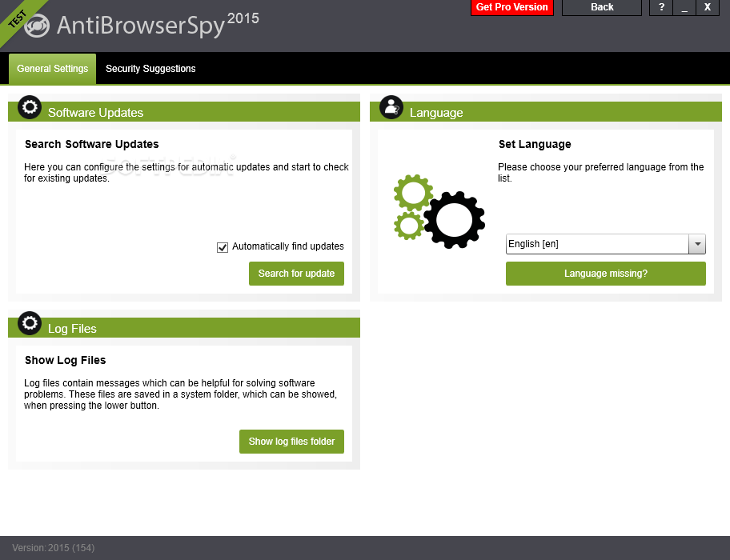Switch to the General Settings tab
The width and height of the screenshot is (730, 560).
[52, 69]
